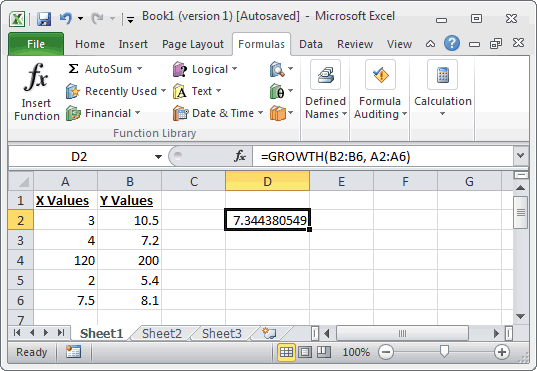Click the Zoom In plus button
The width and height of the screenshot is (537, 371).
pyautogui.click(x=502, y=352)
